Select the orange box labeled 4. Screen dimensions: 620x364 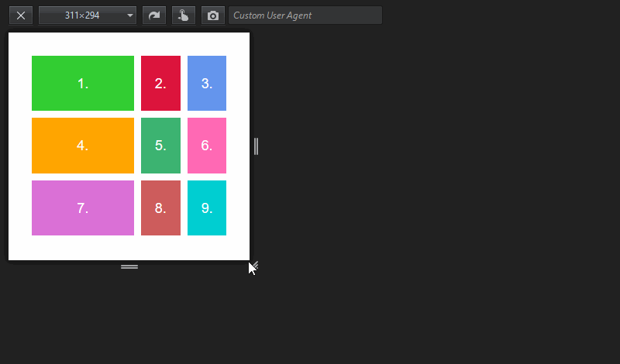[x=83, y=146]
